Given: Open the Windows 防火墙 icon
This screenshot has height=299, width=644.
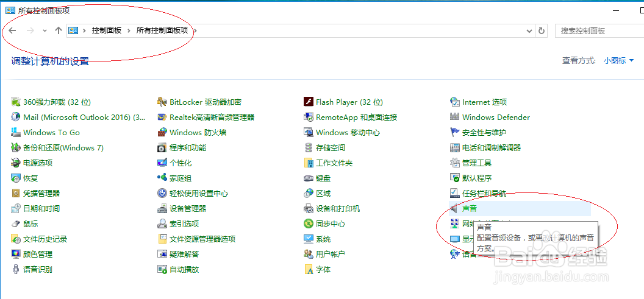Looking at the screenshot, I should point(162,133).
